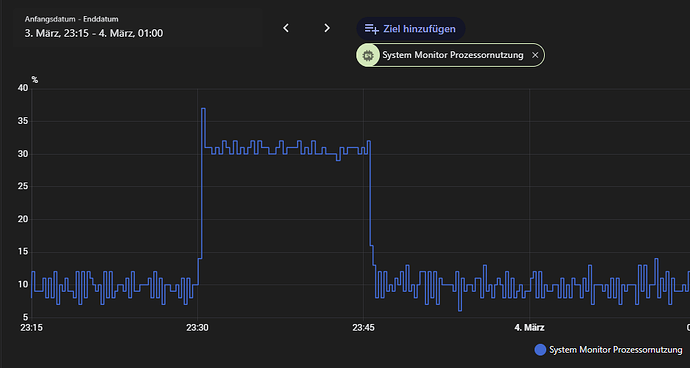Click the 15 value on y-axis
This screenshot has height=368, width=690.
click(x=24, y=252)
